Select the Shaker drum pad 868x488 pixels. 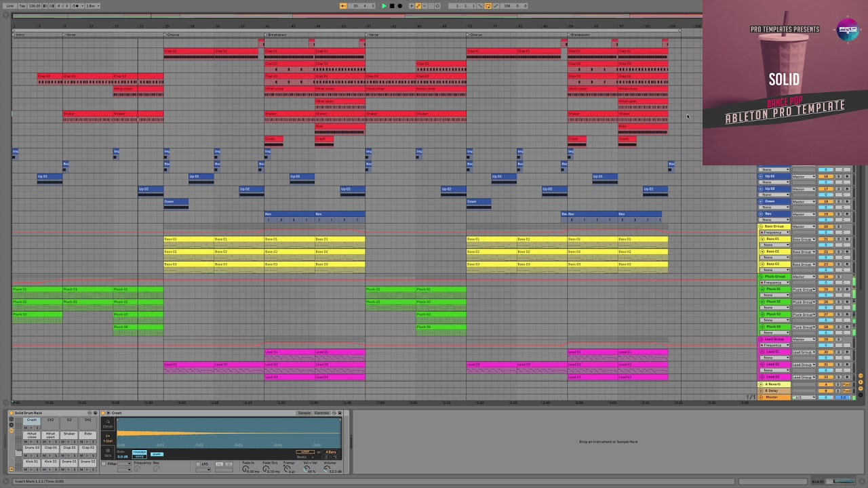click(69, 434)
